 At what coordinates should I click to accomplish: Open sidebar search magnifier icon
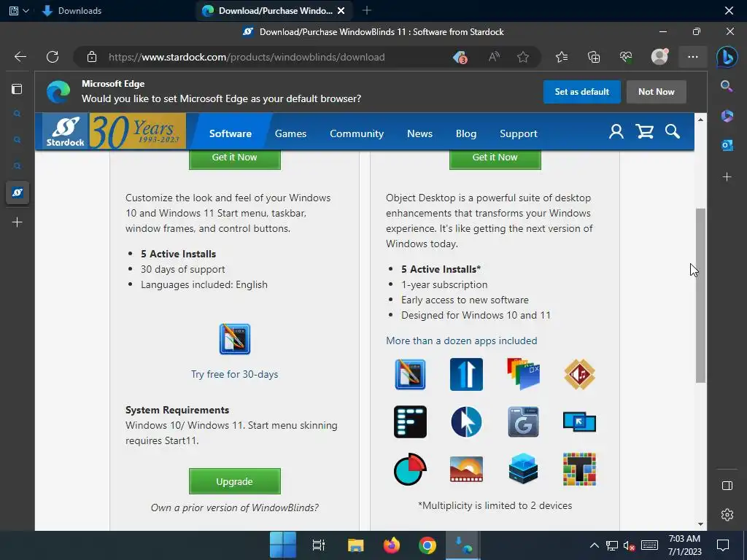pyautogui.click(x=727, y=86)
